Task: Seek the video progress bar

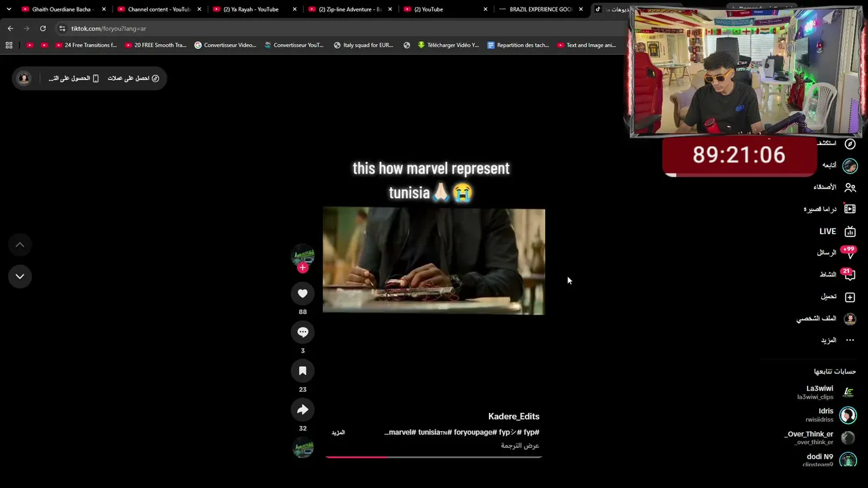Action: 434,457
